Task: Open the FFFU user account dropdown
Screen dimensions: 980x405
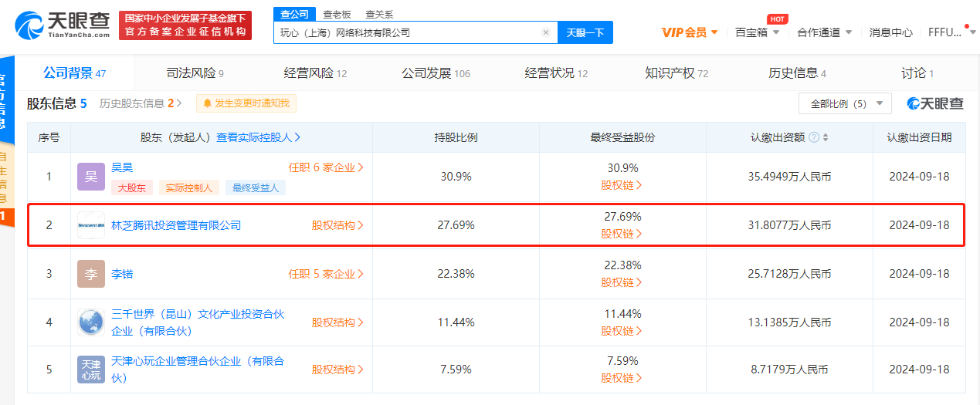Action: [951, 32]
